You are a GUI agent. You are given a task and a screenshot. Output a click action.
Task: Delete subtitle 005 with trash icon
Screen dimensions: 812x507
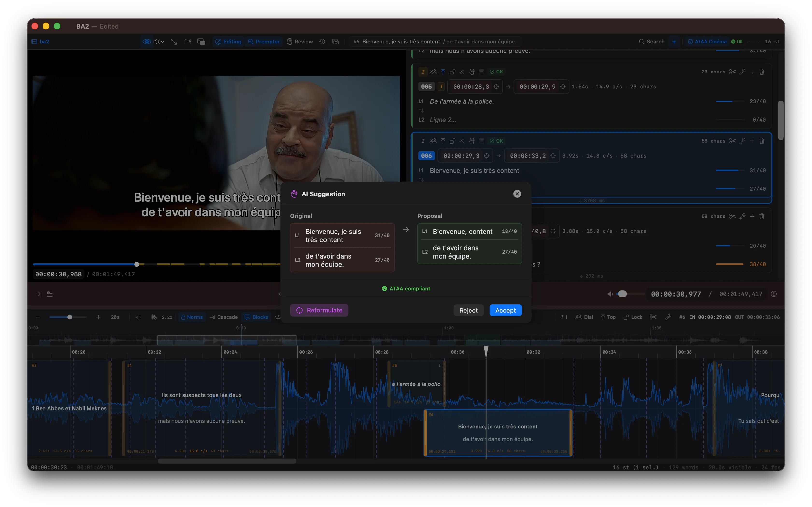click(x=762, y=72)
